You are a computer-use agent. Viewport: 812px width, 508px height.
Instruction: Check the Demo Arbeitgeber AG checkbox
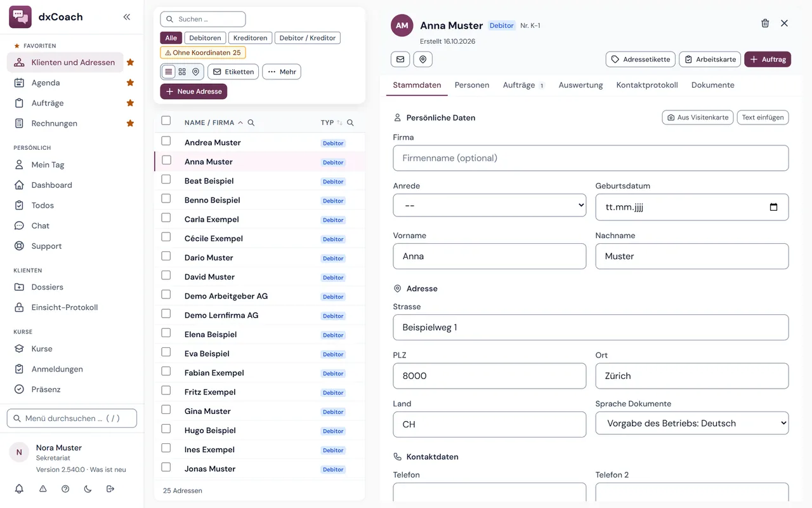[x=166, y=295]
